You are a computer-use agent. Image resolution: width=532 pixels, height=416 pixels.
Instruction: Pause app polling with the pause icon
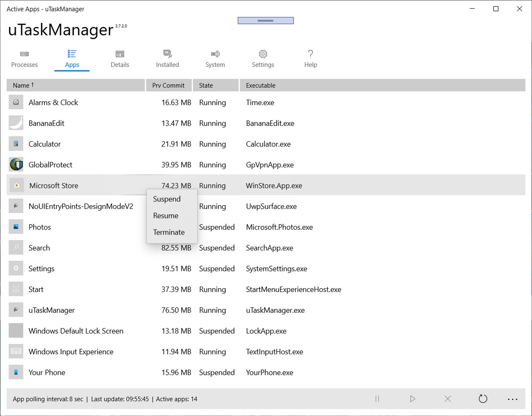(377, 399)
